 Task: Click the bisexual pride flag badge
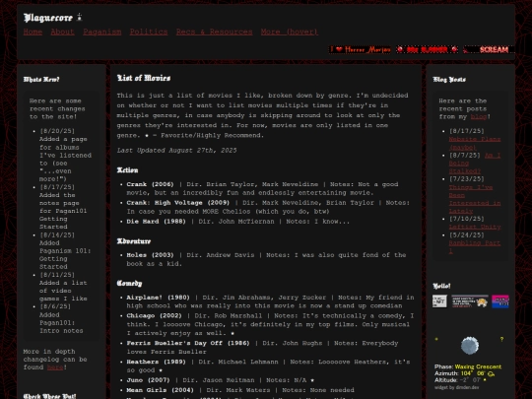[x=500, y=301]
